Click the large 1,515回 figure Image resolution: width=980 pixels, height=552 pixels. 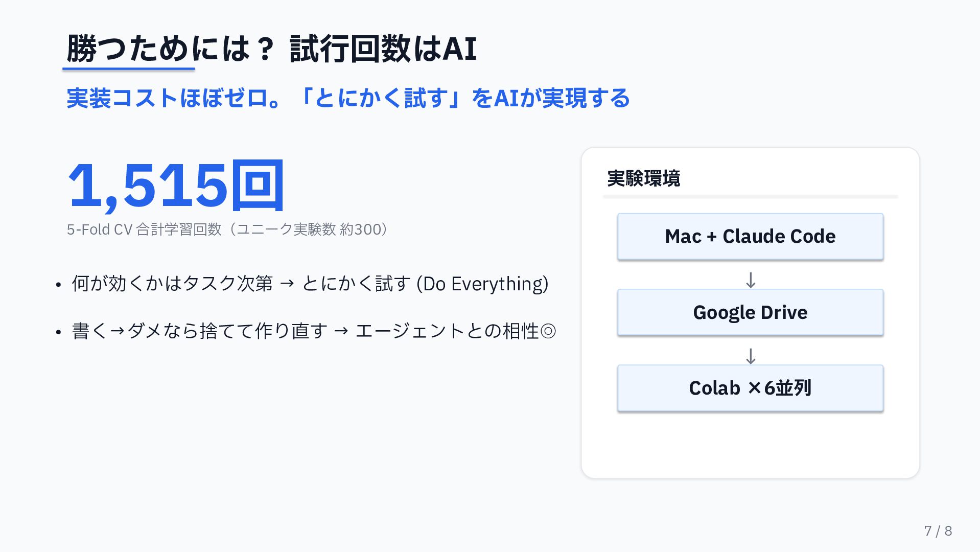tap(175, 185)
